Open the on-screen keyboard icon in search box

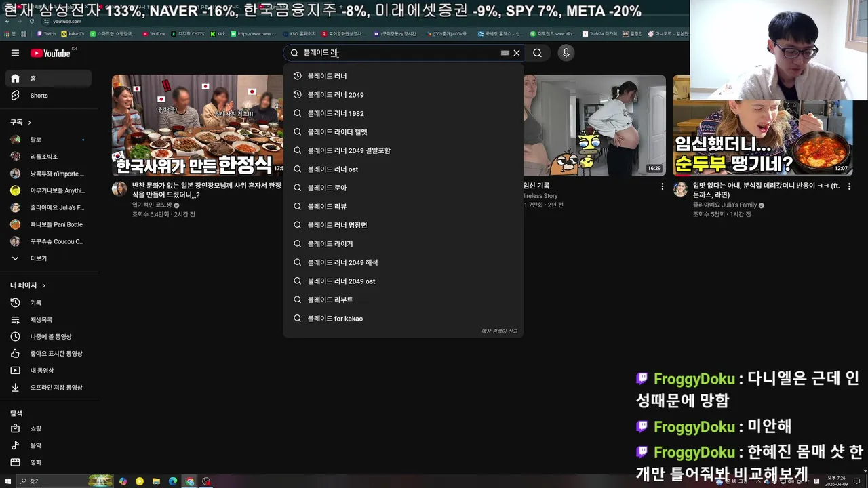click(x=505, y=53)
